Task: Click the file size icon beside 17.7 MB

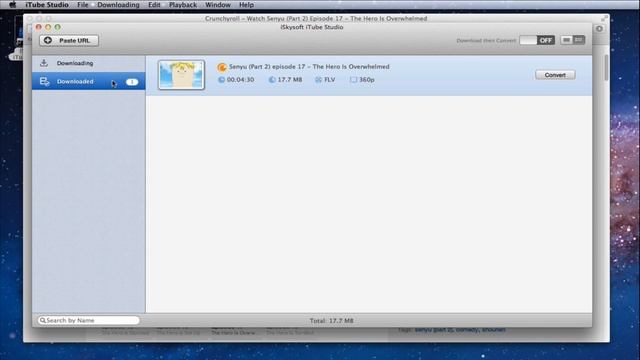Action: 272,80
